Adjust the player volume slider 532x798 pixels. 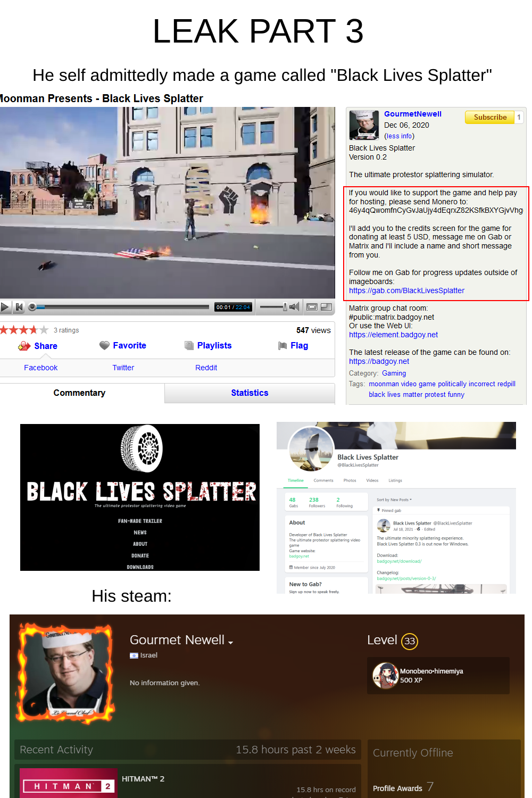point(273,307)
